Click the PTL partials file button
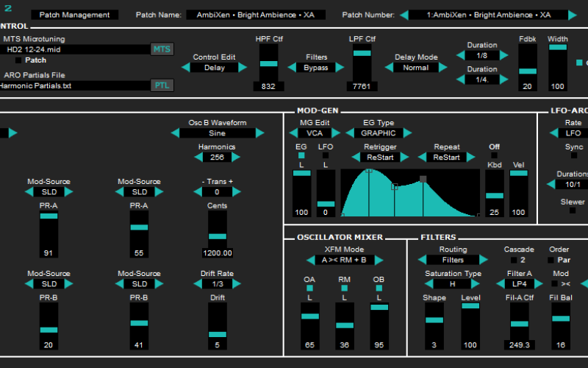This screenshot has height=368, width=588. coord(162,85)
